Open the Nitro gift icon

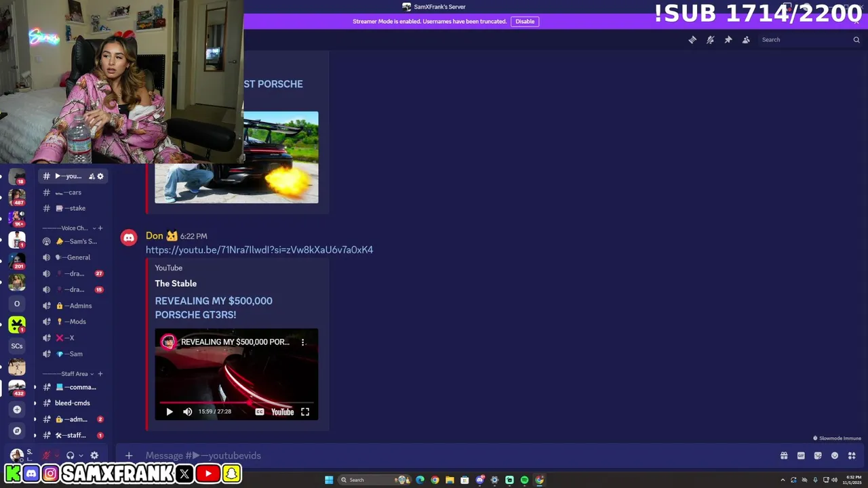click(x=784, y=455)
